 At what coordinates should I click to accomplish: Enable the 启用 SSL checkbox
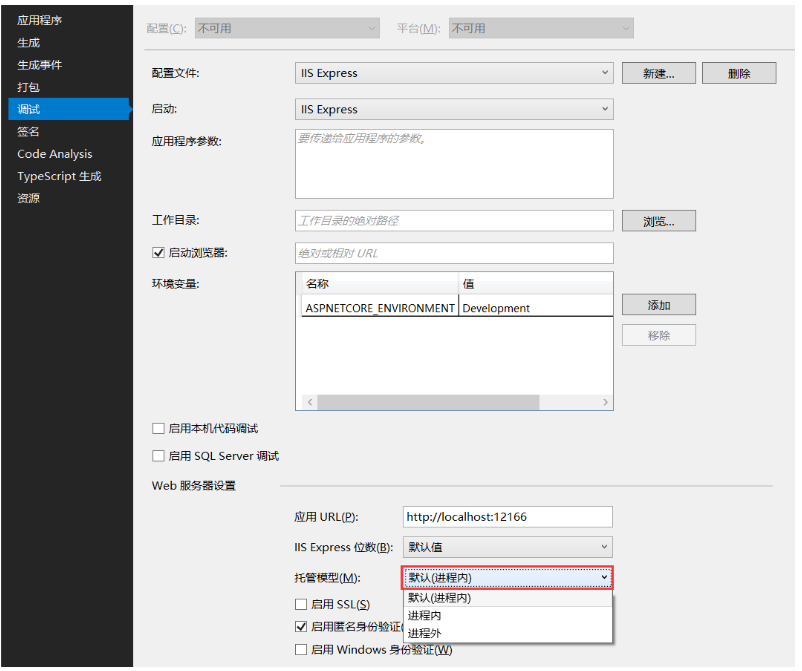[x=301, y=605]
